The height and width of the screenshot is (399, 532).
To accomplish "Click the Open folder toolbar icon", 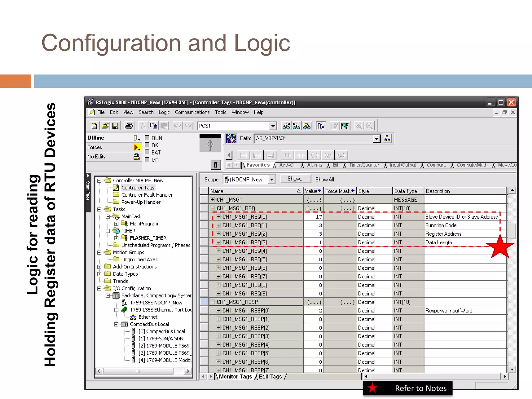I will coord(105,126).
